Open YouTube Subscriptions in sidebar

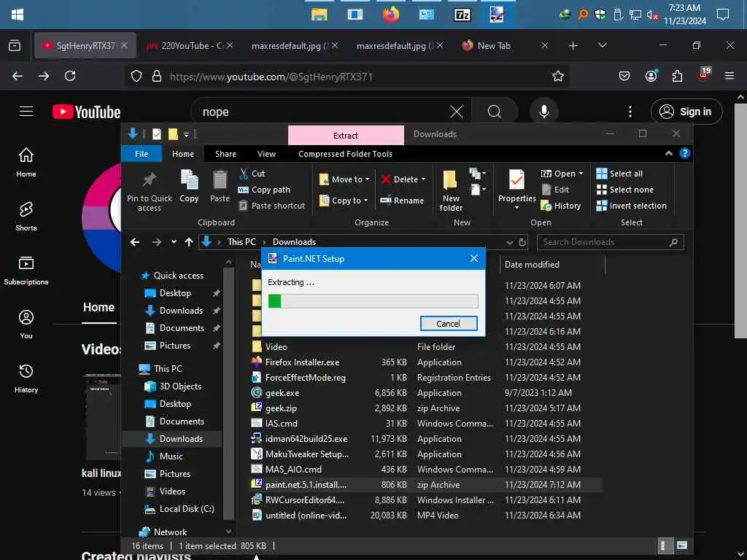pyautogui.click(x=26, y=270)
